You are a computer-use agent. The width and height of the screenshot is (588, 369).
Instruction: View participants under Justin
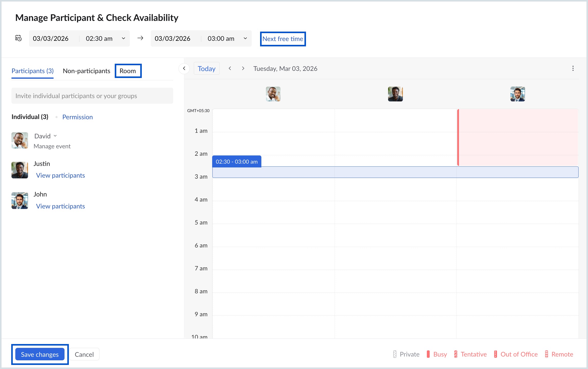(x=60, y=175)
